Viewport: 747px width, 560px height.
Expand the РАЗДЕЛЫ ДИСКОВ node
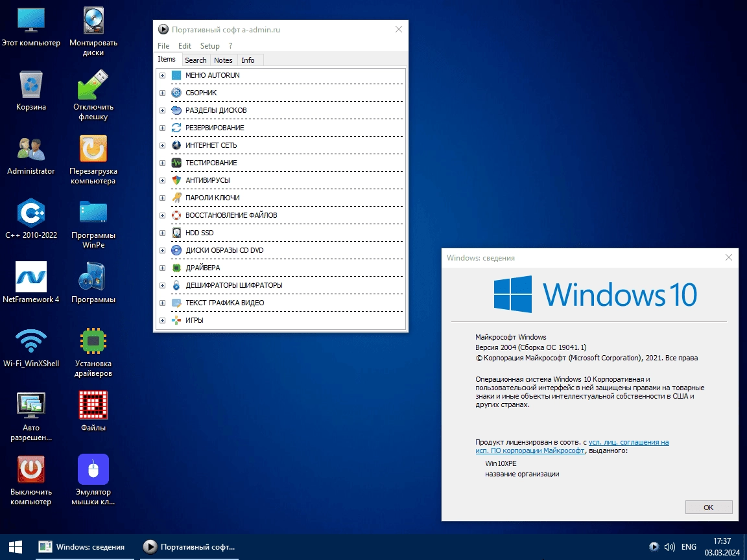pyautogui.click(x=163, y=110)
